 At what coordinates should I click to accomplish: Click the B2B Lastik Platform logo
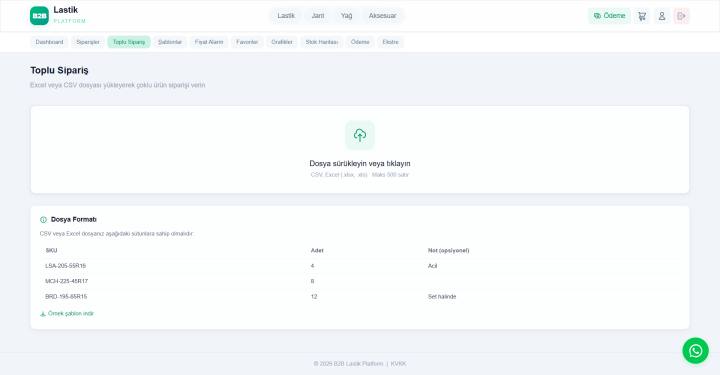pos(58,16)
